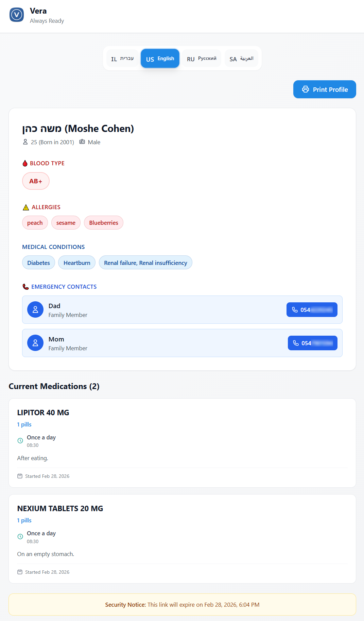Call Mom's phone number
The height and width of the screenshot is (621, 364).
312,343
